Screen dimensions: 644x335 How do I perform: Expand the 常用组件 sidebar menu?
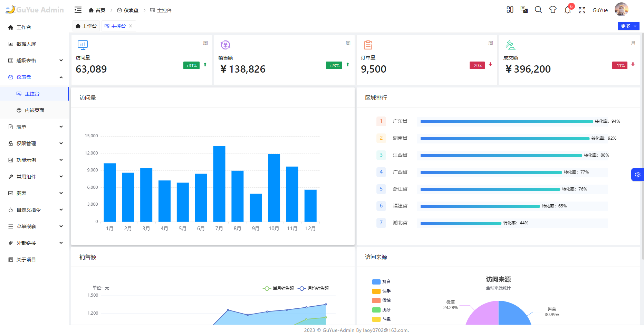(x=35, y=177)
